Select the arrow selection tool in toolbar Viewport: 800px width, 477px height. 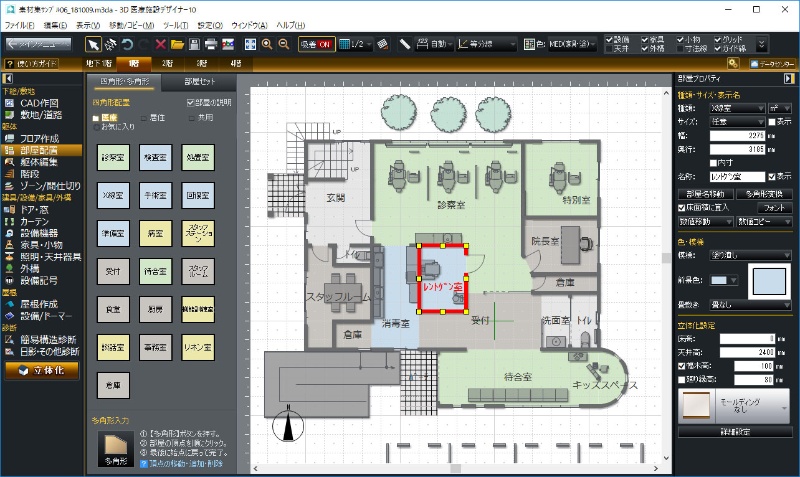[93, 44]
